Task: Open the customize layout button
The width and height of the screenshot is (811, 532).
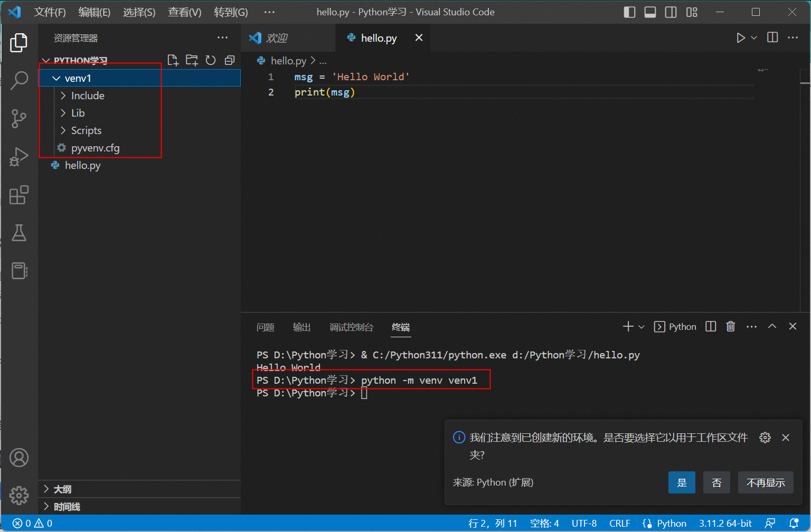Action: tap(692, 12)
